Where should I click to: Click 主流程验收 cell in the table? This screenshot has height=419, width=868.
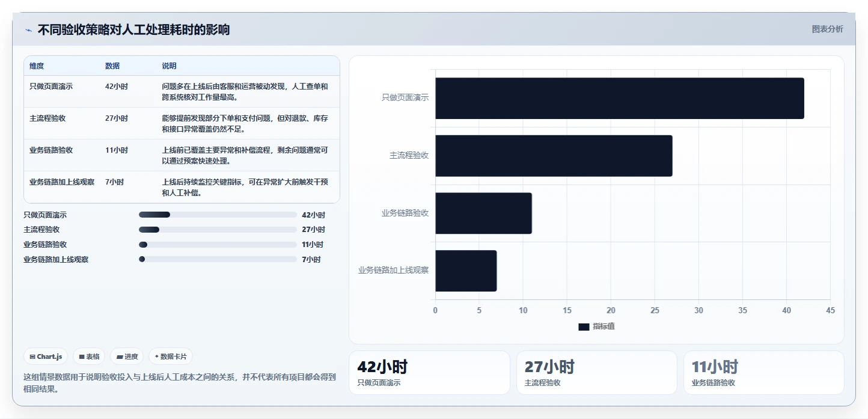[x=47, y=118]
